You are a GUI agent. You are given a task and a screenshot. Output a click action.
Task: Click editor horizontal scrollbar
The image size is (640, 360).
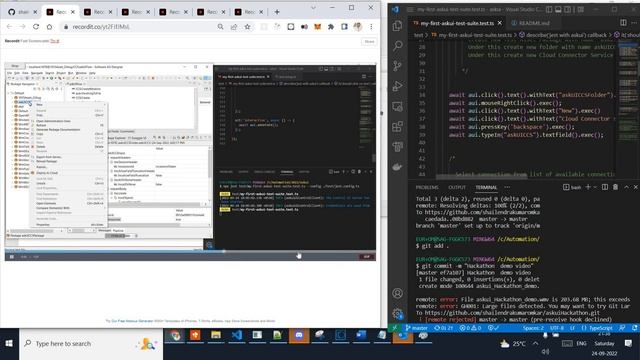482,177
